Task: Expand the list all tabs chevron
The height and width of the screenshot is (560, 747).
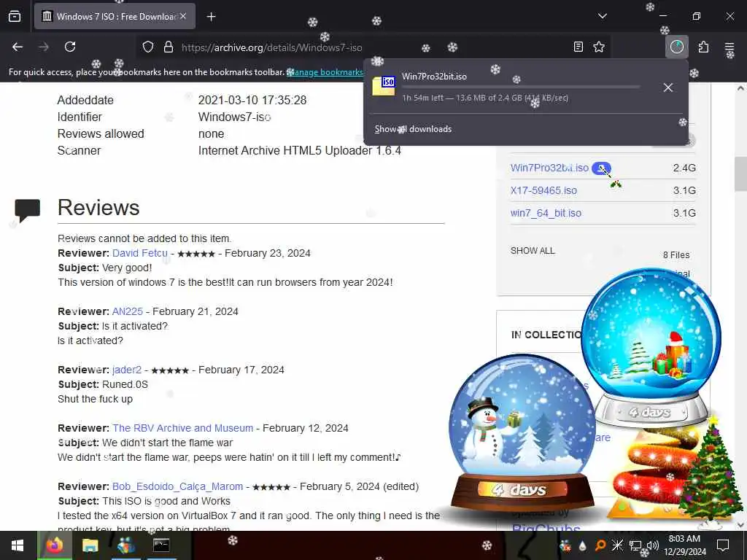Action: [x=602, y=16]
